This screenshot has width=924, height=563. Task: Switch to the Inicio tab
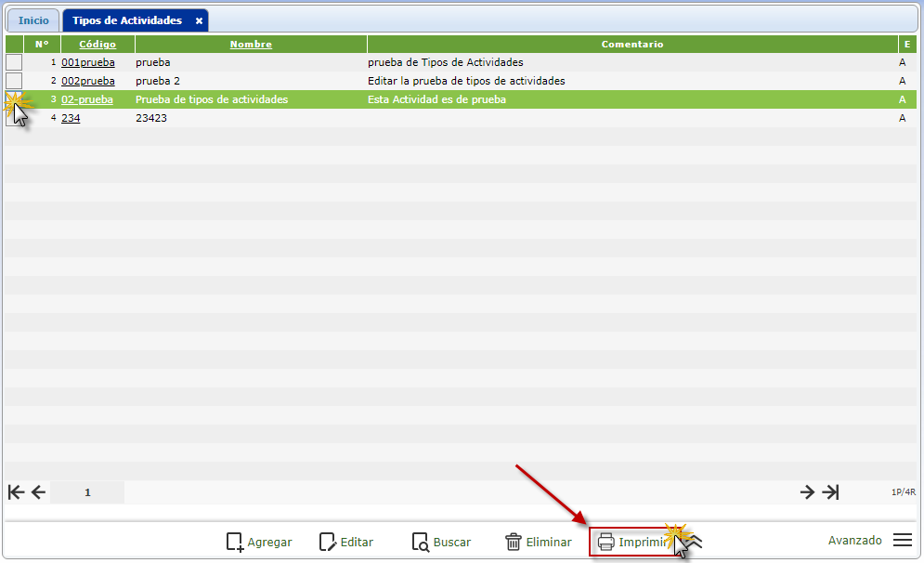pos(33,20)
